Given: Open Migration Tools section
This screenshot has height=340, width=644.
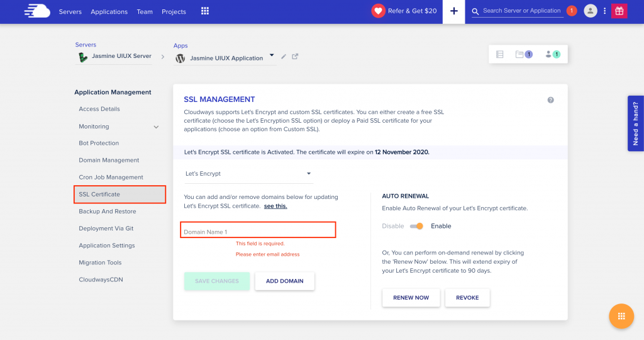Looking at the screenshot, I should (x=100, y=263).
